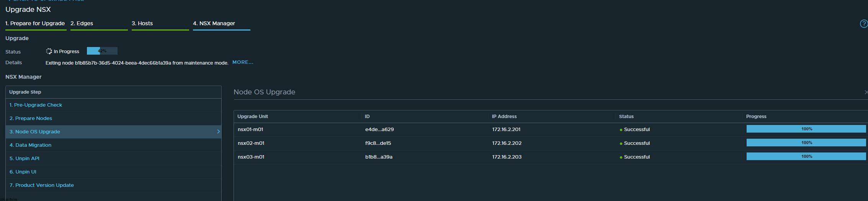Click IP address 172.16.2.203

click(507, 157)
